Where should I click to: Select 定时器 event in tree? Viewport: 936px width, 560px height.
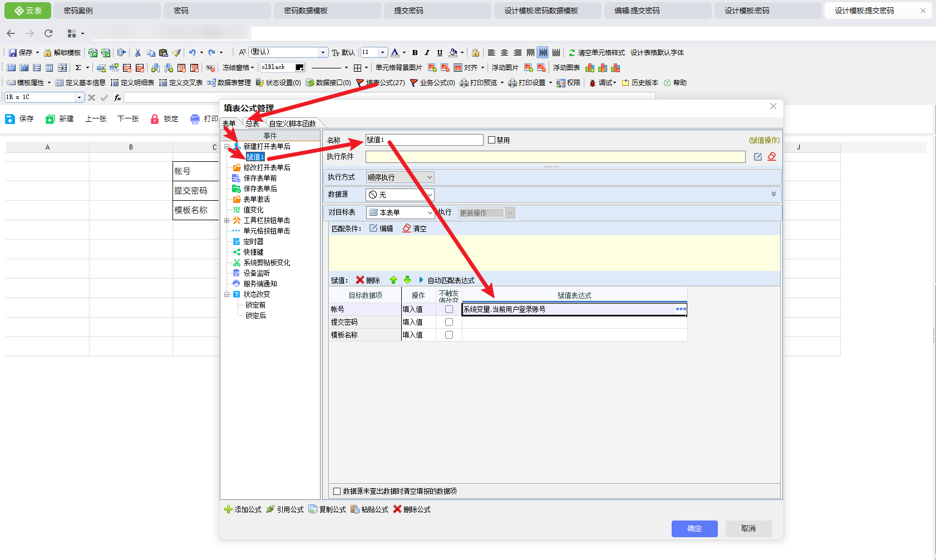click(253, 241)
